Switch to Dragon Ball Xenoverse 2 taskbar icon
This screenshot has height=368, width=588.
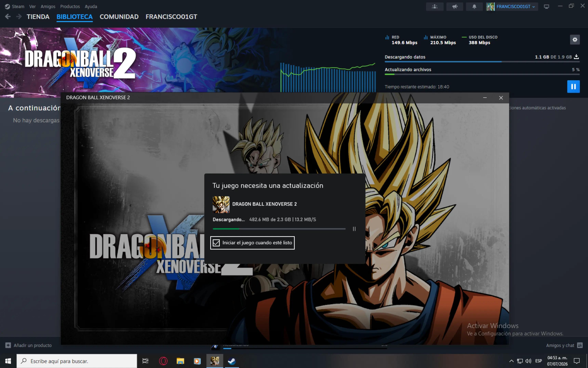215,361
